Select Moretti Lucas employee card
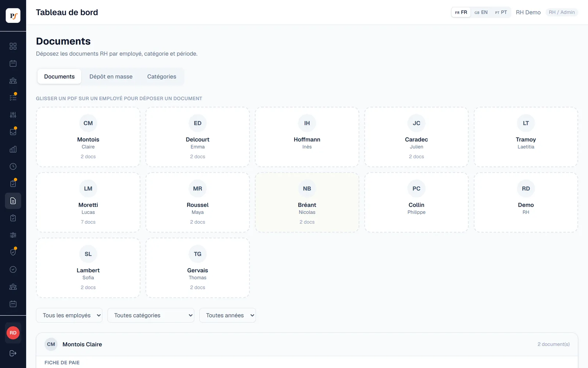This screenshot has height=368, width=588. tap(88, 202)
